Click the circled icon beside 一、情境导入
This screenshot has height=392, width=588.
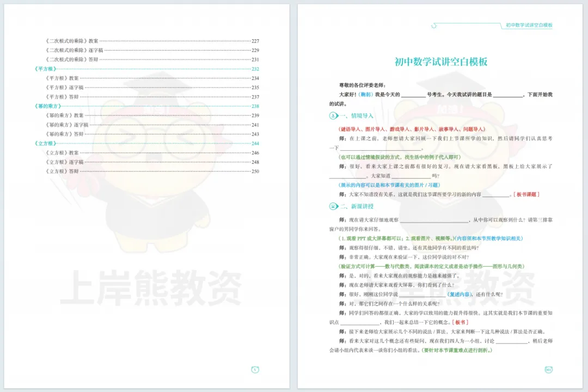333,115
